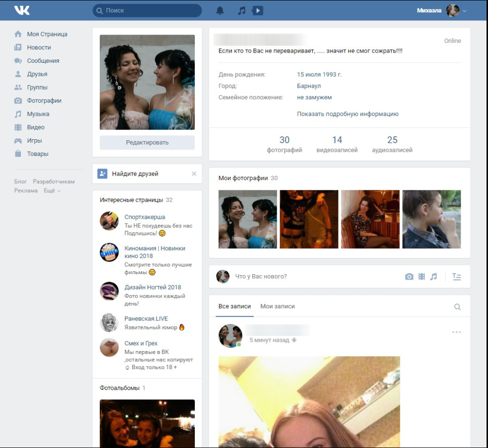The width and height of the screenshot is (488, 448).
Task: Click the Редактировать button
Action: point(147,143)
